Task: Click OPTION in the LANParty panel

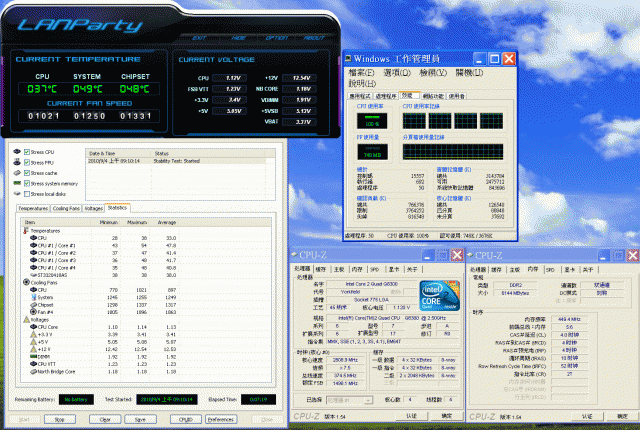Action: click(x=277, y=38)
